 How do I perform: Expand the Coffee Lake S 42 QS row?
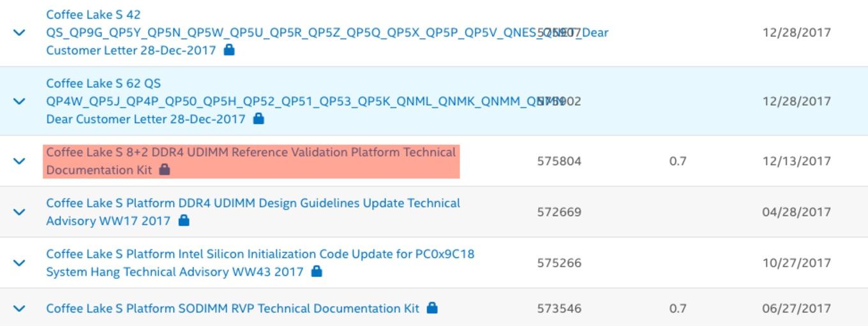pyautogui.click(x=20, y=32)
